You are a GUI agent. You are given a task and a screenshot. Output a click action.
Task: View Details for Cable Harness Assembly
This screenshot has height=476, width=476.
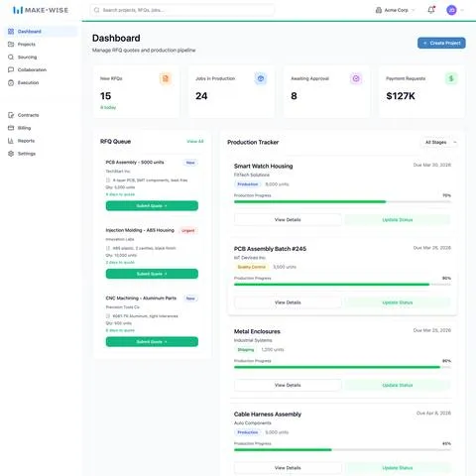click(288, 468)
